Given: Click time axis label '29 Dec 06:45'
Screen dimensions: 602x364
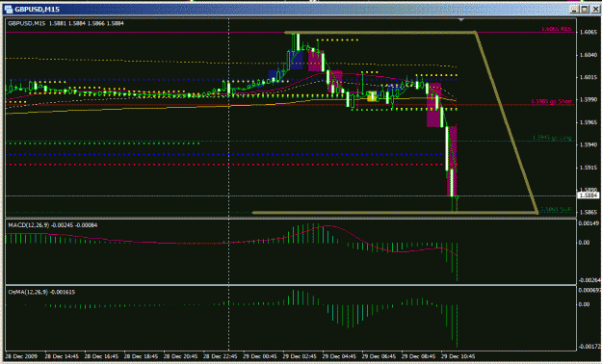Looking at the screenshot, I should click(379, 356).
